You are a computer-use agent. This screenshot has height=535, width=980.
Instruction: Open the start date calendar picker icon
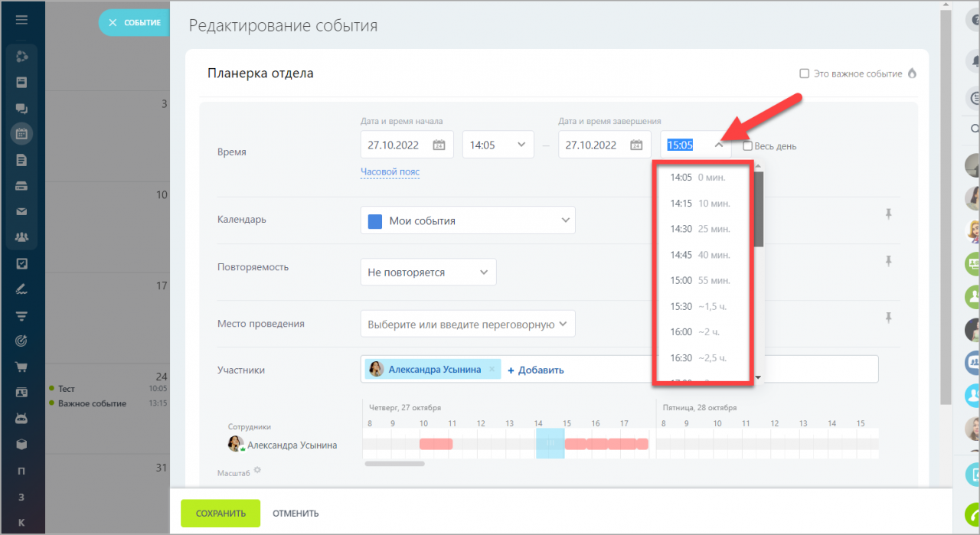click(439, 145)
